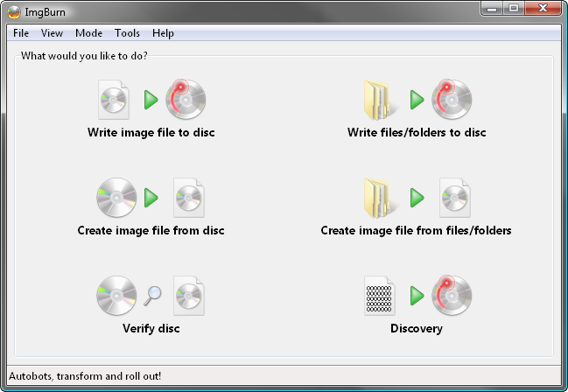
Task: Click the Write image file to disc label
Action: pos(151,133)
